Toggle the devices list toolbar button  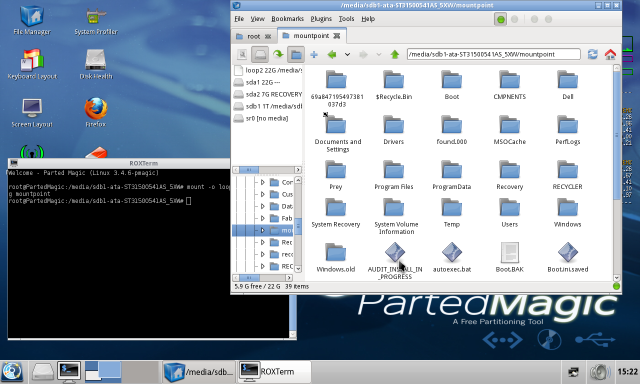260,54
